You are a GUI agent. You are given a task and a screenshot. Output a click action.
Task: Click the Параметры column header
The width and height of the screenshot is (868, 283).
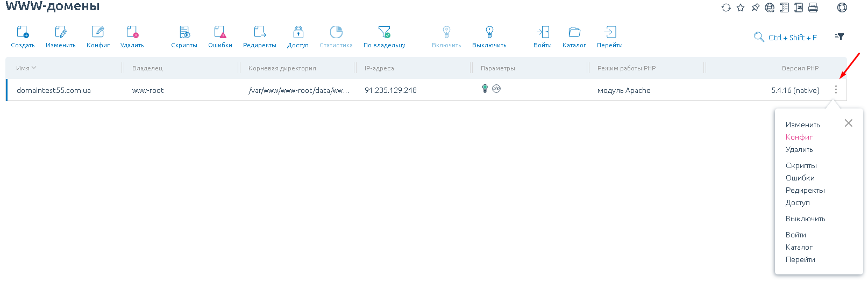tap(498, 68)
